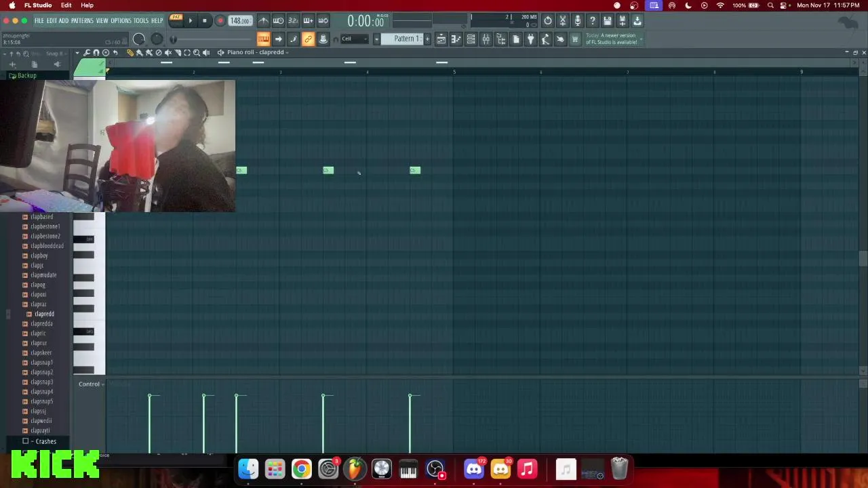Open OBS from the dock
The width and height of the screenshot is (868, 488).
(x=435, y=468)
